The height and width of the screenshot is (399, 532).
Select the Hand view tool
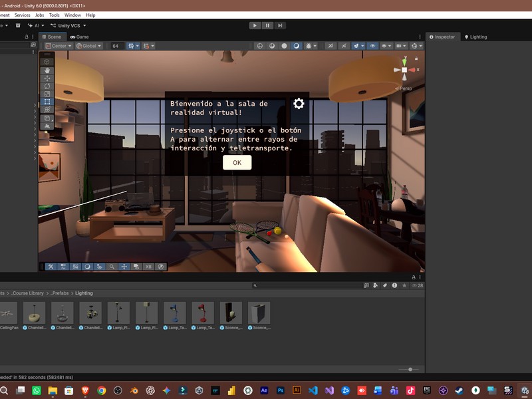coord(47,70)
